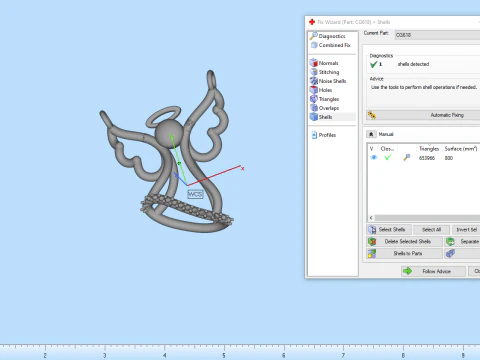This screenshot has height=360, width=480.
Task: Click the '1 shells detected' diagnostics line
Action: (400, 64)
